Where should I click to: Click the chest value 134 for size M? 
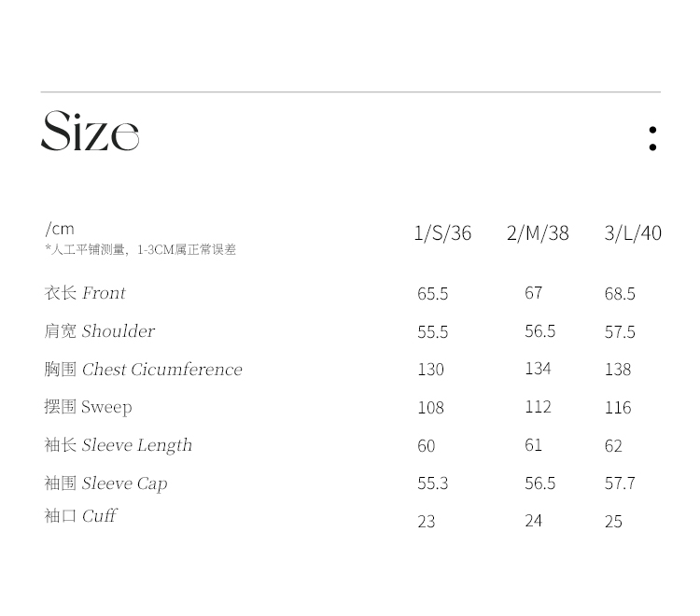tap(538, 369)
